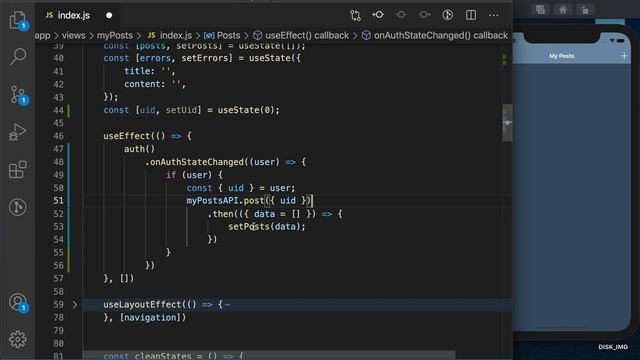Click the folded code ellipsis on line 59

coord(227,304)
